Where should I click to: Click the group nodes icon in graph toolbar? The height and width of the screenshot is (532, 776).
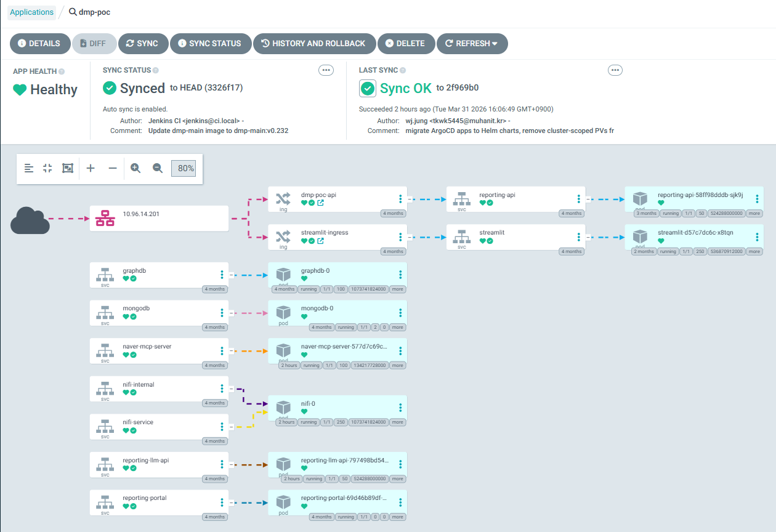pos(68,168)
